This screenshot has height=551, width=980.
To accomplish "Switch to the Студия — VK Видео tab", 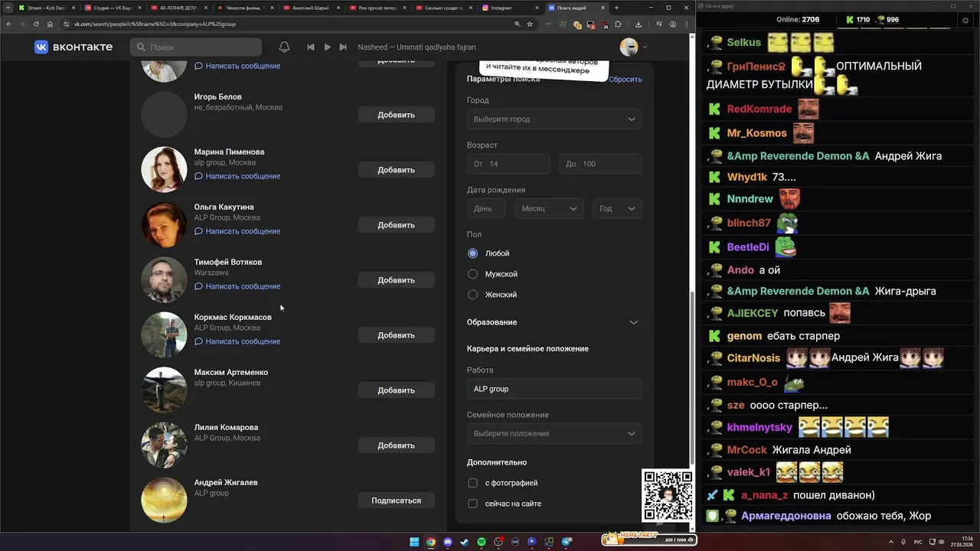I will [x=113, y=8].
